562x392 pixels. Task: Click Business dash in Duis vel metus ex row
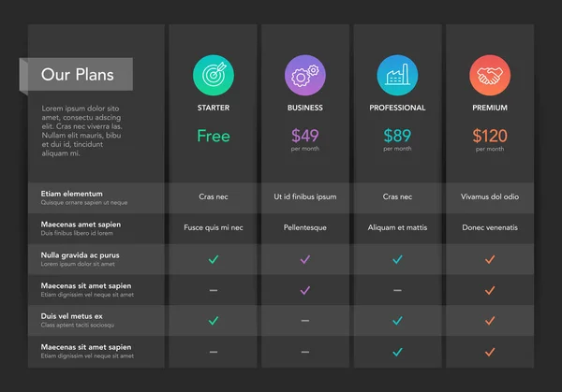point(305,321)
